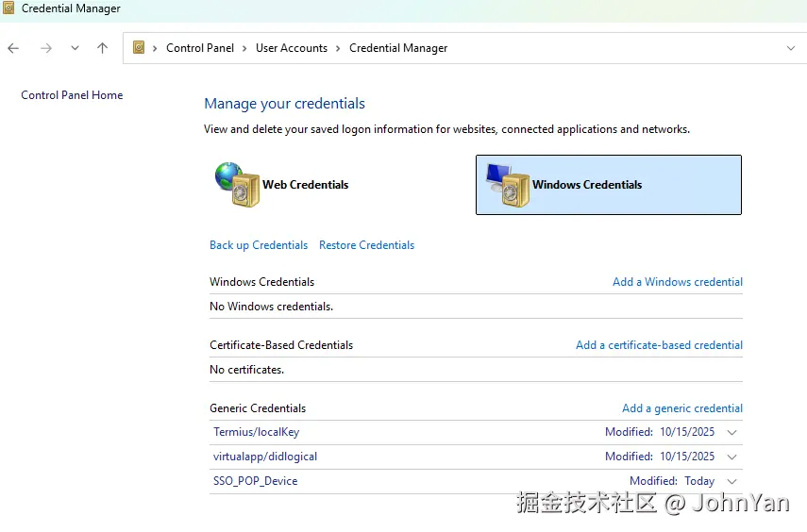807x532 pixels.
Task: Click the 'No certificates.' text
Action: (246, 370)
